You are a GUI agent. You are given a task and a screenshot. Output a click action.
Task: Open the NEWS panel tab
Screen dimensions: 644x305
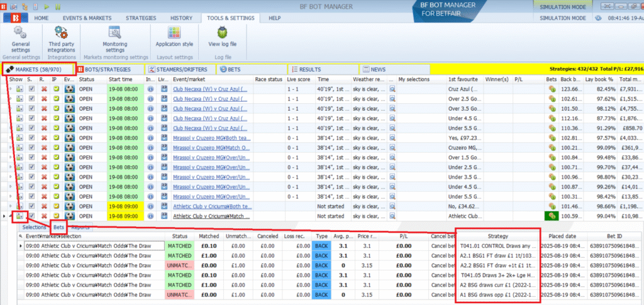(x=395, y=69)
